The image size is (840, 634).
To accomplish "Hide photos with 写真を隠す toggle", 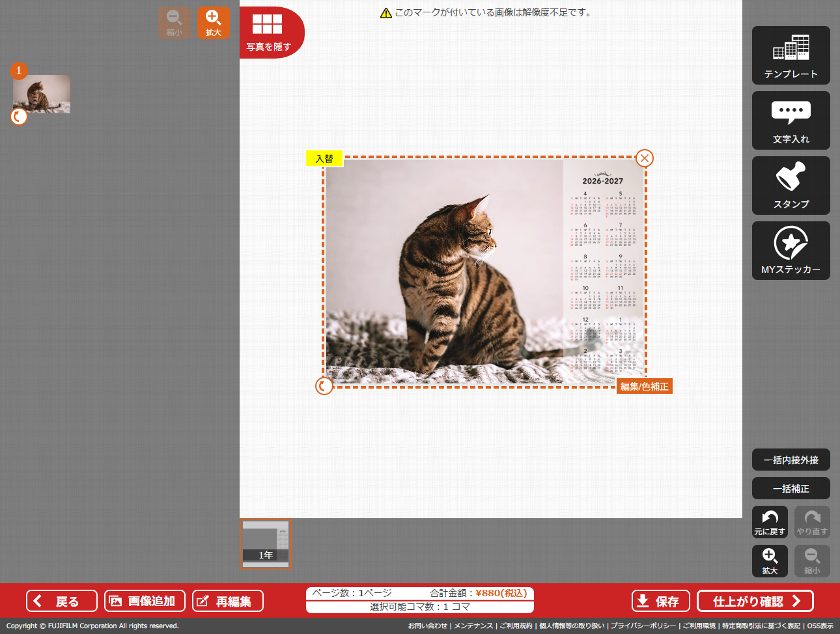I will (269, 33).
